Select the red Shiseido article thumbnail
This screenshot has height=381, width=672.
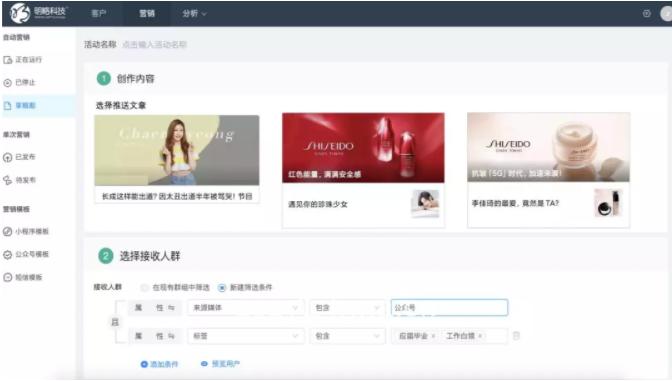pyautogui.click(x=363, y=148)
